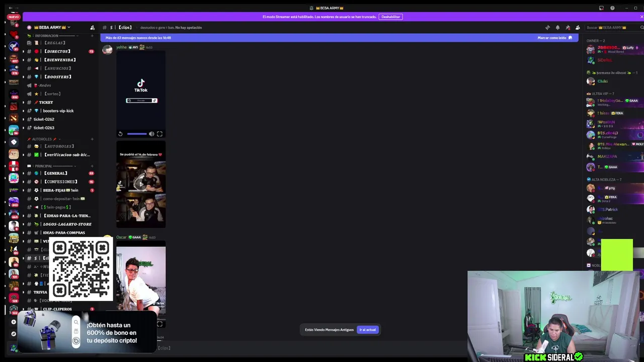Open yehhe user avatar

(107, 49)
